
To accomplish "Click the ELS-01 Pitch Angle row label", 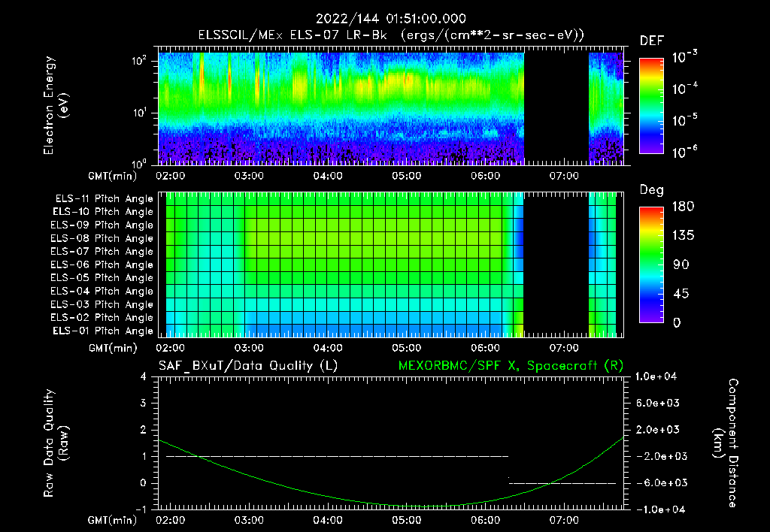I will pos(103,331).
